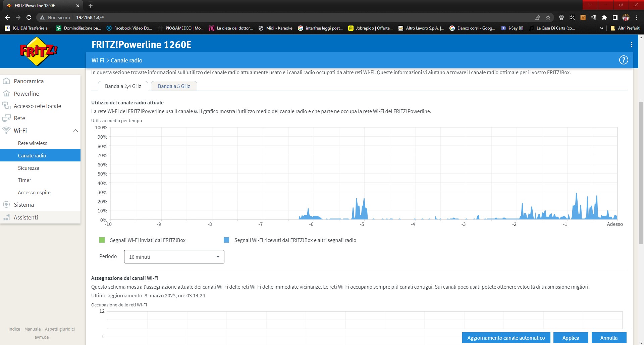Open Timer submenu item
Screen dimensions: 644x345
click(x=24, y=180)
